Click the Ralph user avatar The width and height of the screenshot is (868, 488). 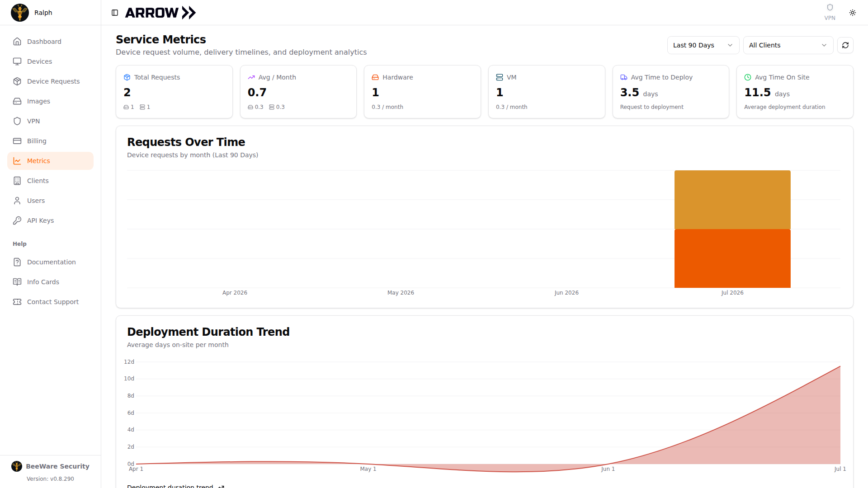[x=20, y=13]
